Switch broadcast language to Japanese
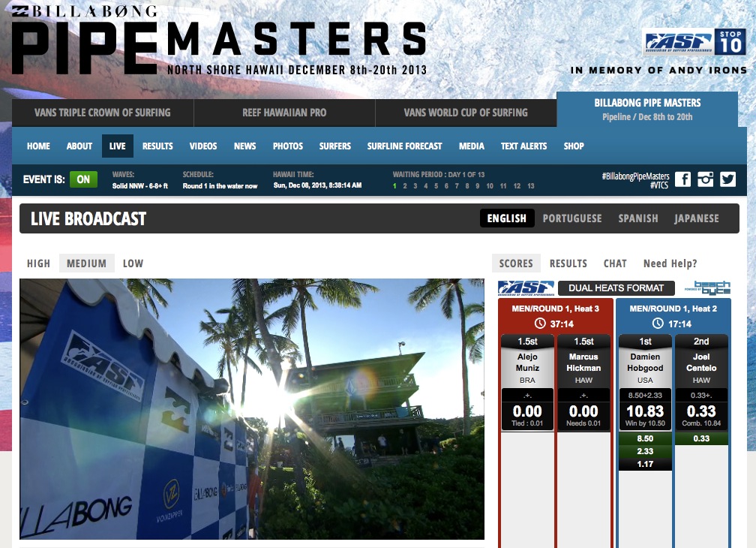This screenshot has width=756, height=548. pos(697,218)
